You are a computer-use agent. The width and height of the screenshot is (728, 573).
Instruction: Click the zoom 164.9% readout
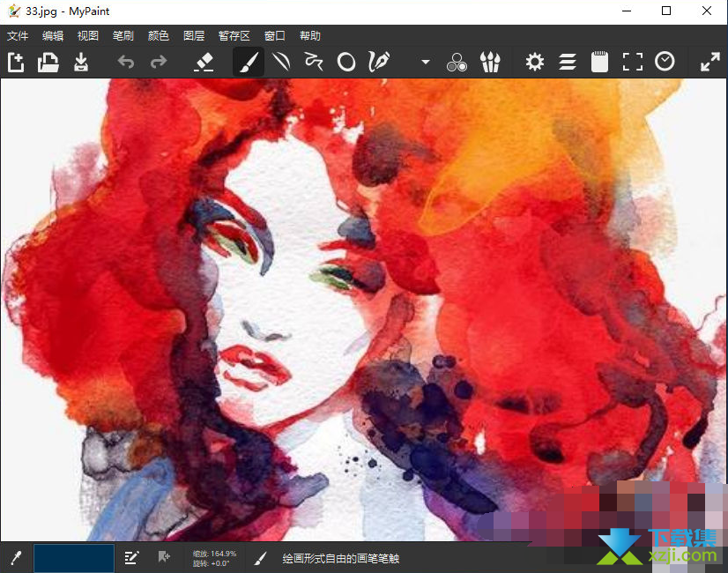(214, 554)
